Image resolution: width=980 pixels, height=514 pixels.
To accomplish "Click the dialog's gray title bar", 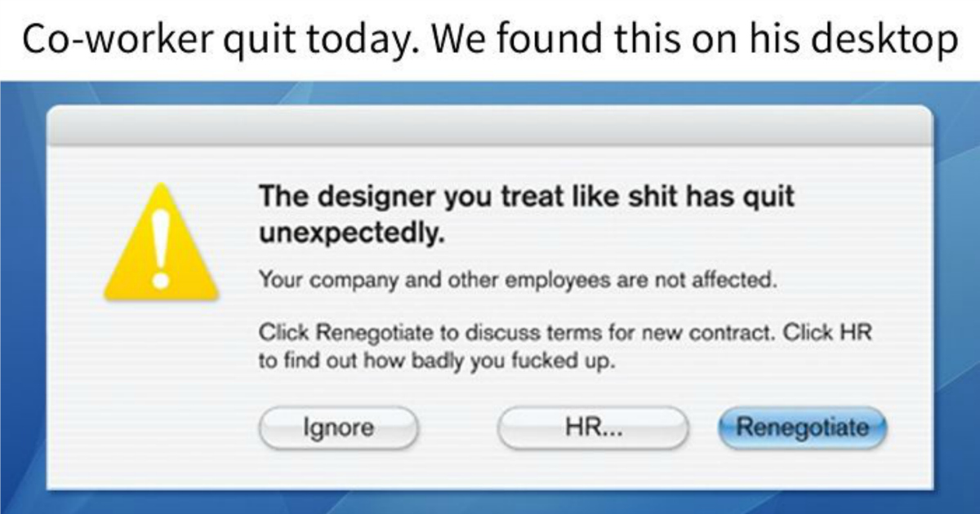I will pos(490,126).
